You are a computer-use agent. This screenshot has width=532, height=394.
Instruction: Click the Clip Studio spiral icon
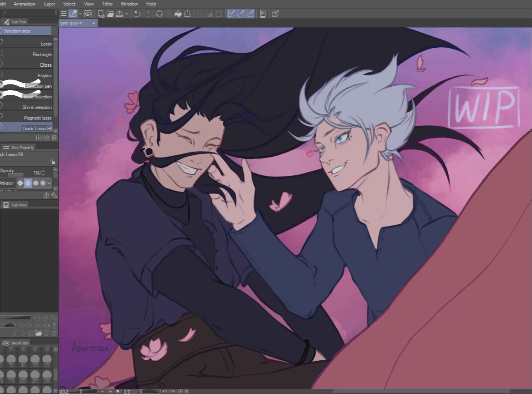pyautogui.click(x=88, y=14)
